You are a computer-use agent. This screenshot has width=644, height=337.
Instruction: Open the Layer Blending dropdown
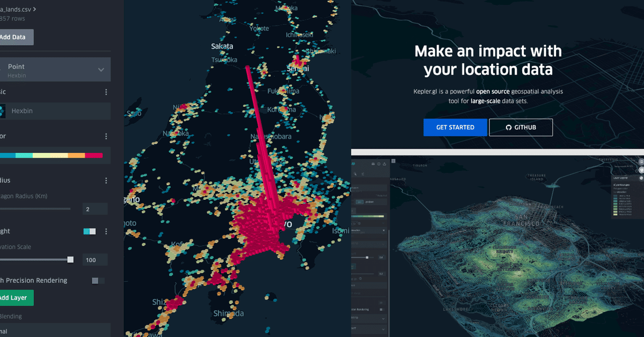click(55, 331)
